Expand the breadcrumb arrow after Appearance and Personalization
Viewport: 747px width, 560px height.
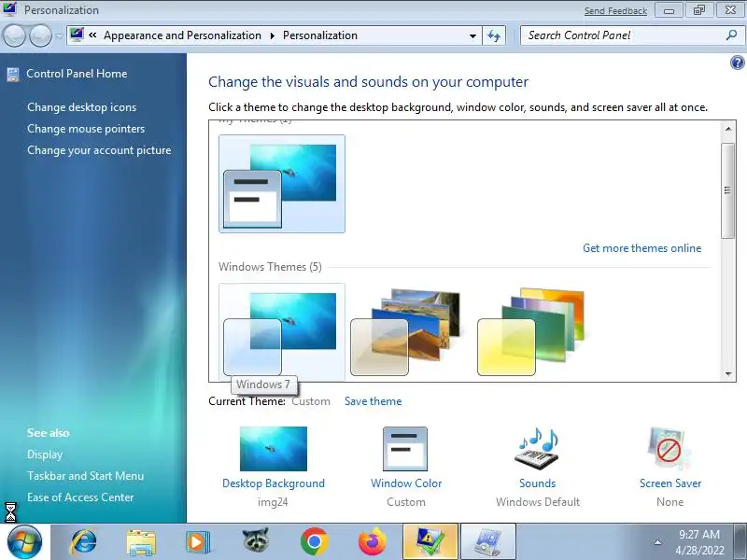[273, 35]
